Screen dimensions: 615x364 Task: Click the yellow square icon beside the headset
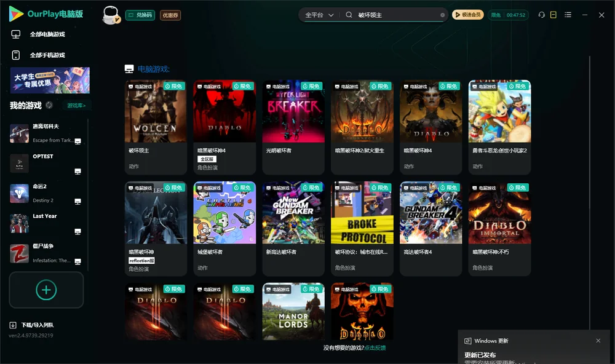pyautogui.click(x=553, y=15)
